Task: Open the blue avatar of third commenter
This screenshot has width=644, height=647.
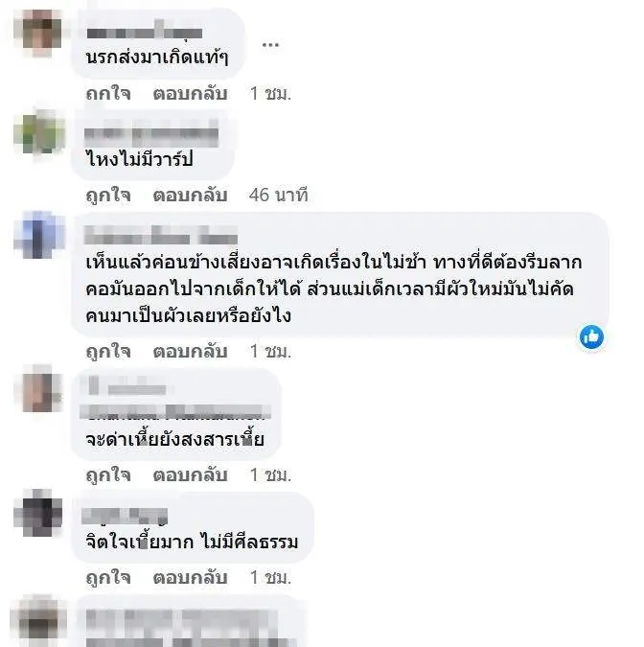Action: pos(39,235)
